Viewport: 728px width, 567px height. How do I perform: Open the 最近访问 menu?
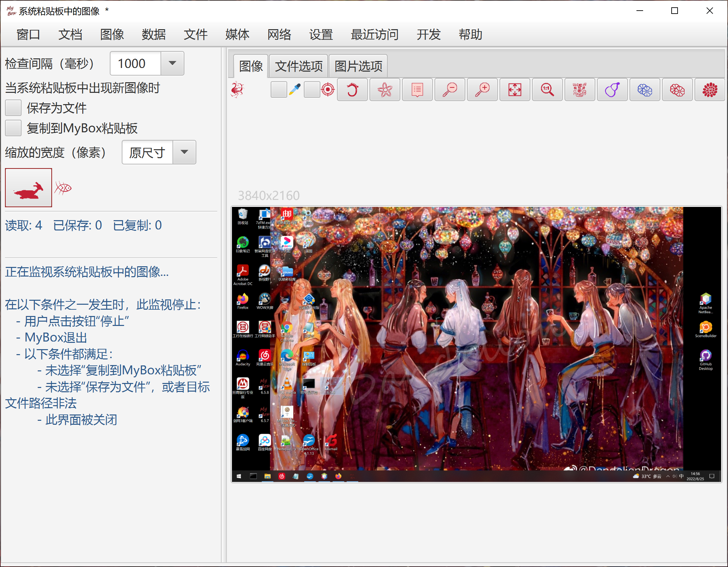click(x=375, y=35)
